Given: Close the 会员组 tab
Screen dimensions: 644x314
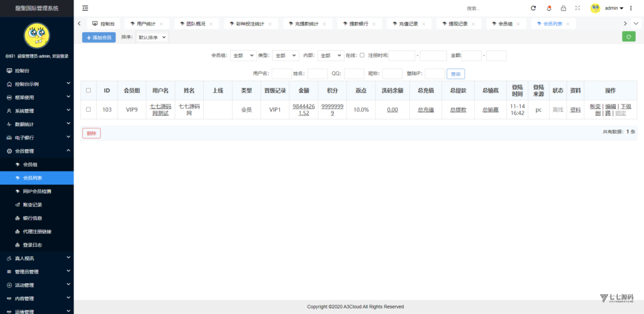Looking at the screenshot, I should pyautogui.click(x=518, y=24).
